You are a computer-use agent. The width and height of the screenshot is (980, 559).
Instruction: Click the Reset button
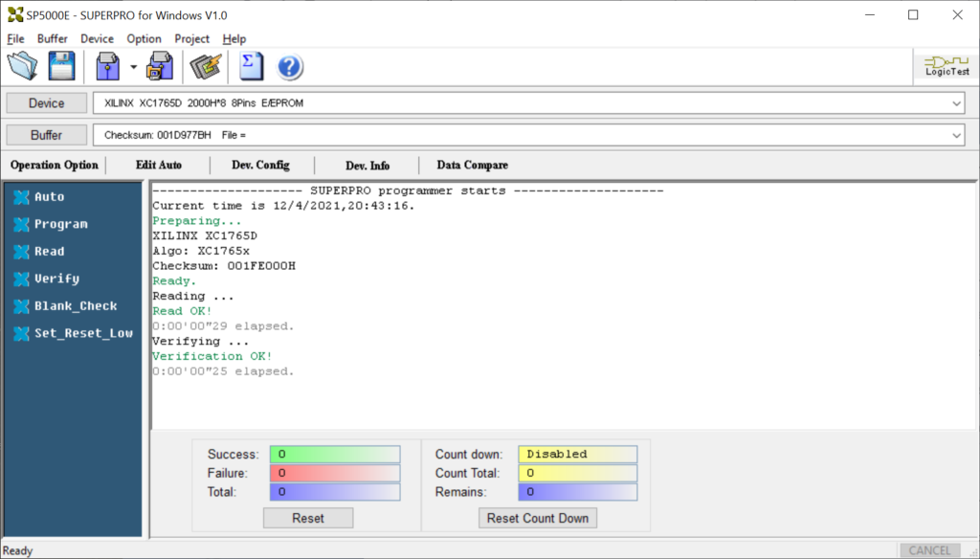(x=308, y=519)
